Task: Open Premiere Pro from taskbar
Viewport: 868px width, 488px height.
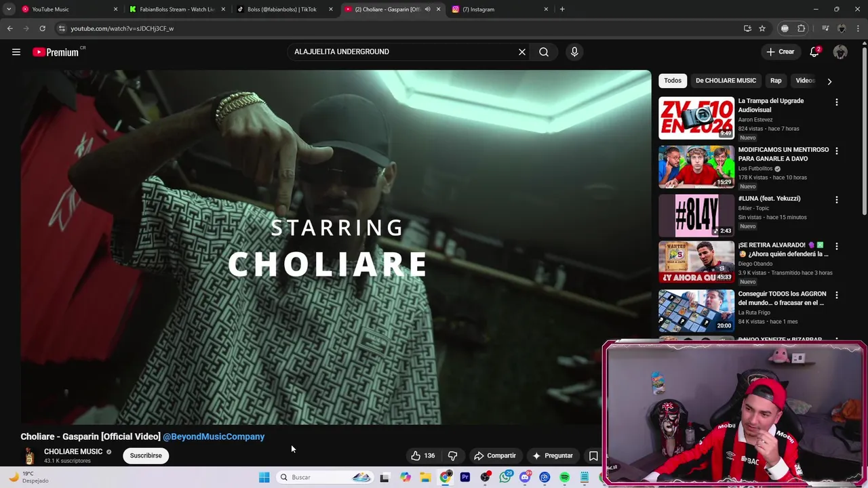Action: coord(465,477)
